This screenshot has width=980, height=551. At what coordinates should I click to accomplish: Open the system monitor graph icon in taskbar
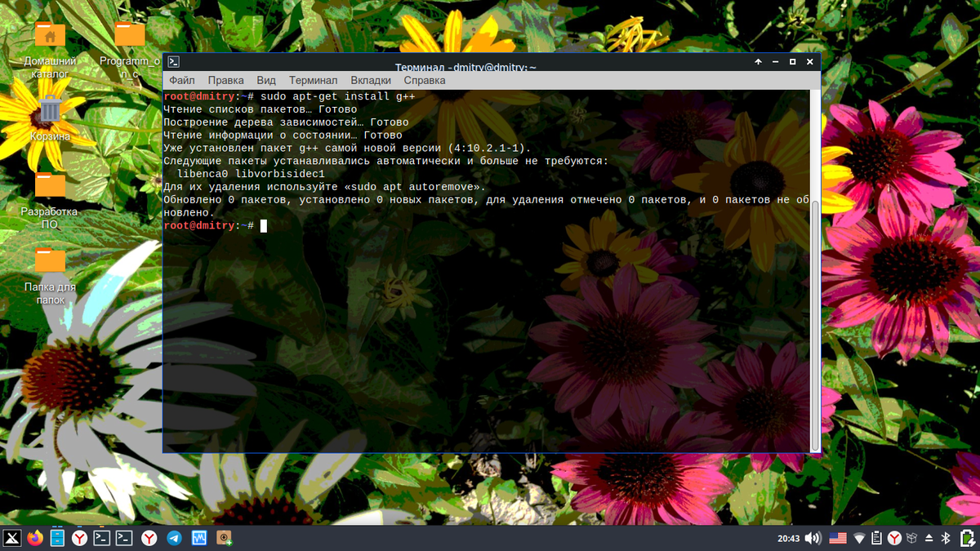coord(199,538)
